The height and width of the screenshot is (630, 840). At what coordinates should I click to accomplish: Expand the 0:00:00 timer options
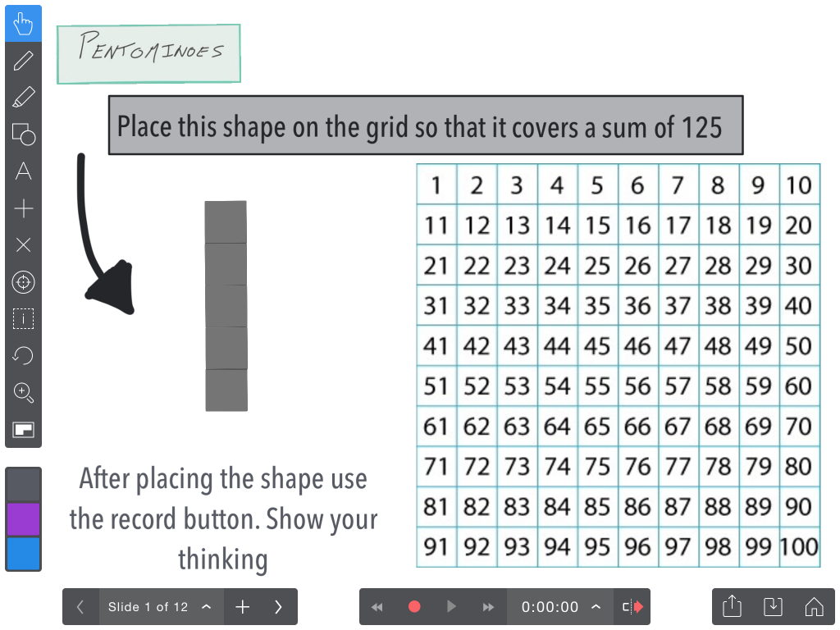click(596, 607)
